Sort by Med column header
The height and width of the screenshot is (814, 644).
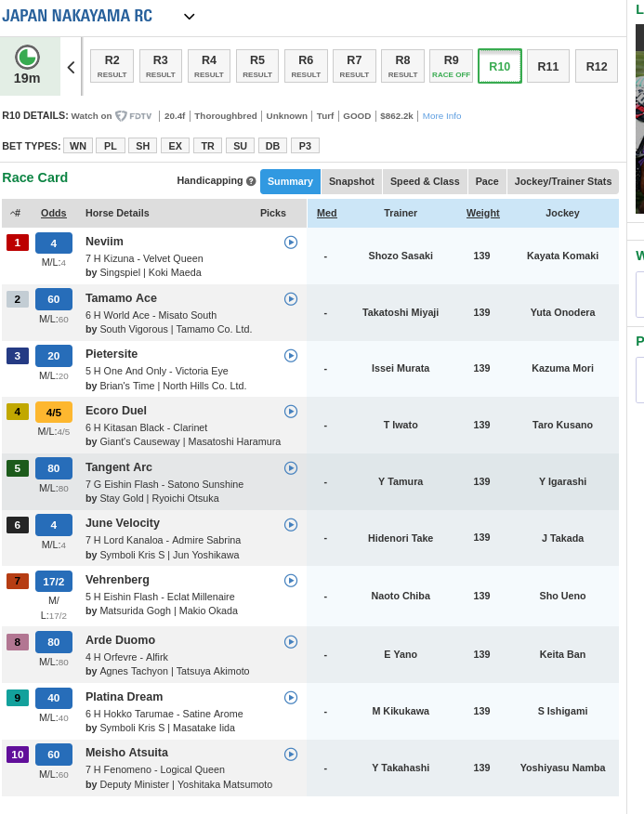coord(327,213)
